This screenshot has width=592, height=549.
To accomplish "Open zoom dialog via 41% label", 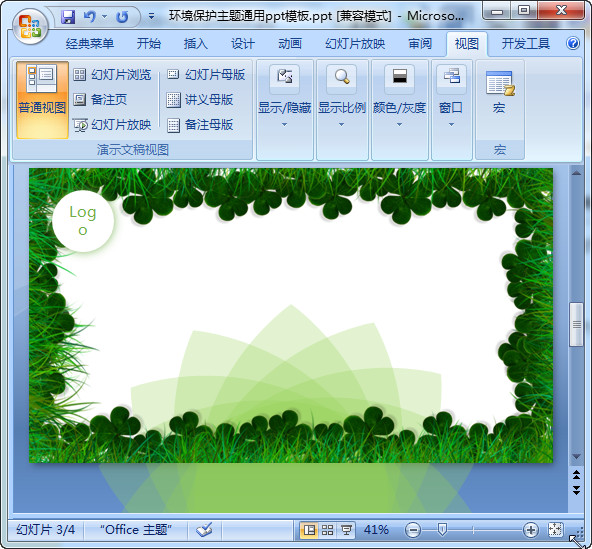I will click(376, 530).
